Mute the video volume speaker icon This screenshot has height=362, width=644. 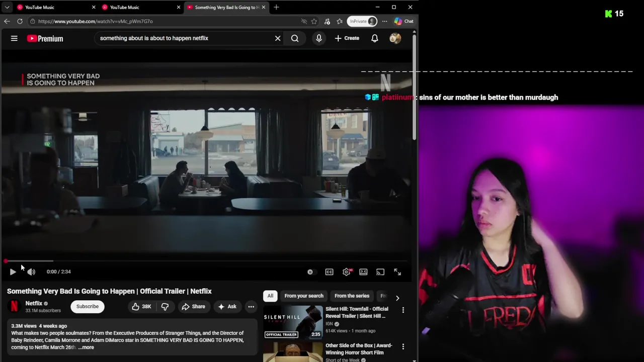pos(31,271)
